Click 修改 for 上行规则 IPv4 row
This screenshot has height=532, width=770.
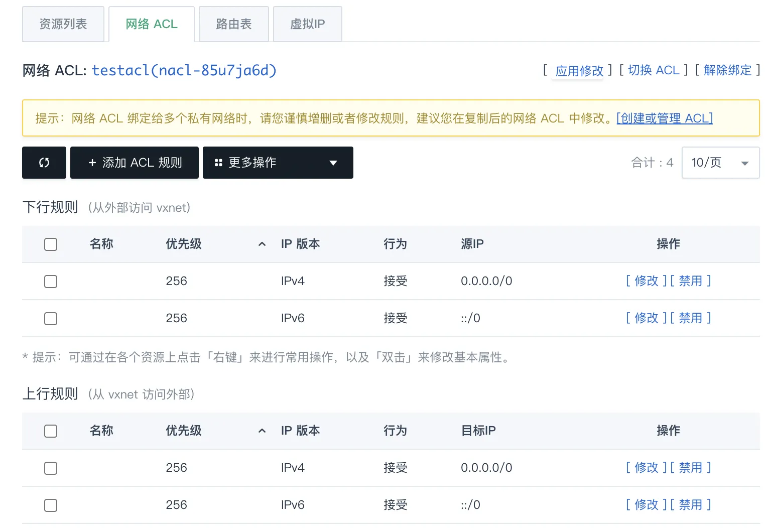point(647,468)
